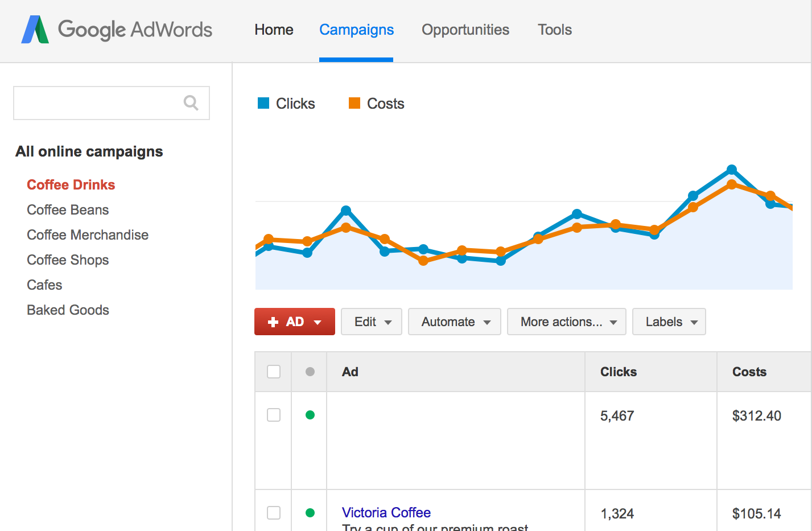Click All online campaigns heading

89,151
